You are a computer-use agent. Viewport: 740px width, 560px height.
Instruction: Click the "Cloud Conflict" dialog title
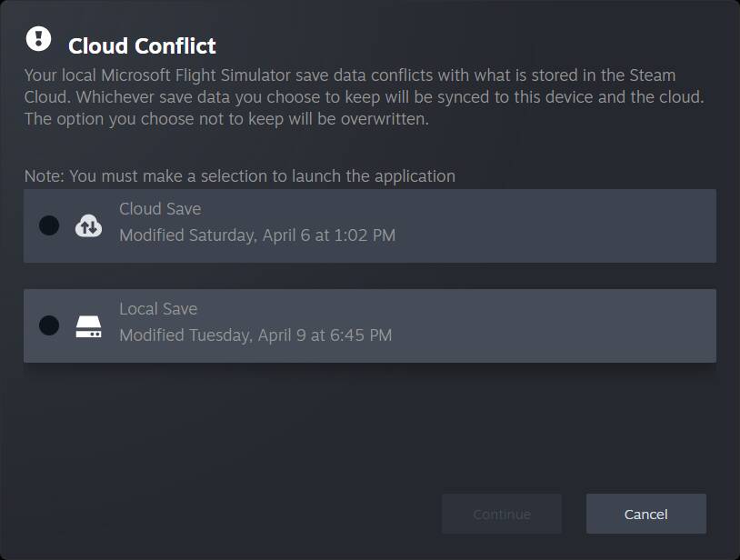click(x=142, y=45)
